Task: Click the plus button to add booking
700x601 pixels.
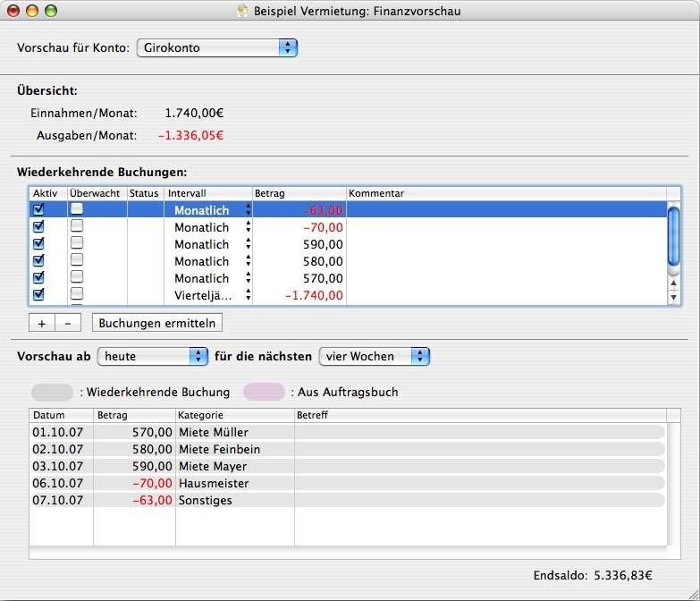Action: click(41, 323)
